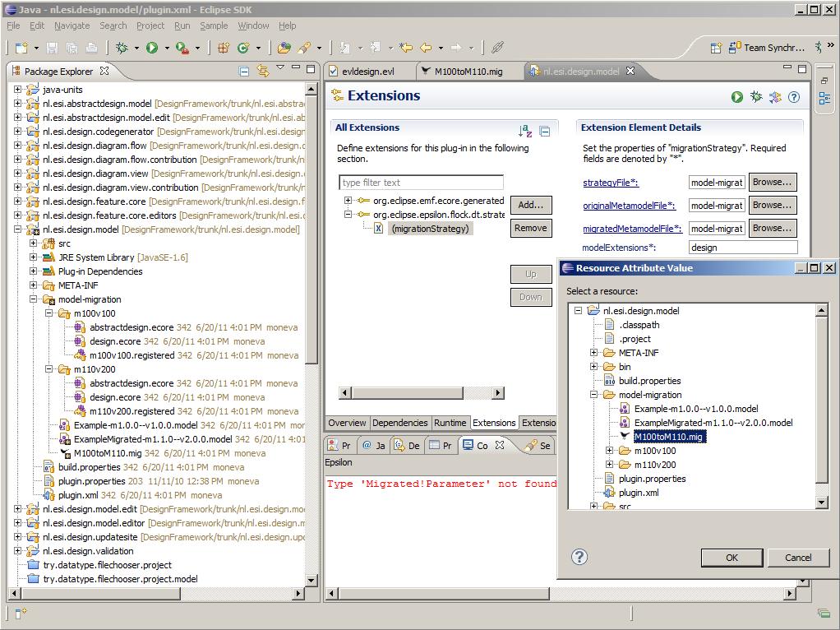Open the Navigate menu
840x630 pixels.
tap(72, 25)
